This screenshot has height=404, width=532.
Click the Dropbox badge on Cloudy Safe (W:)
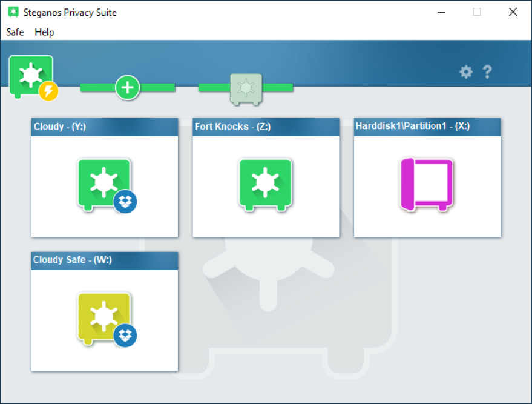[x=125, y=336]
